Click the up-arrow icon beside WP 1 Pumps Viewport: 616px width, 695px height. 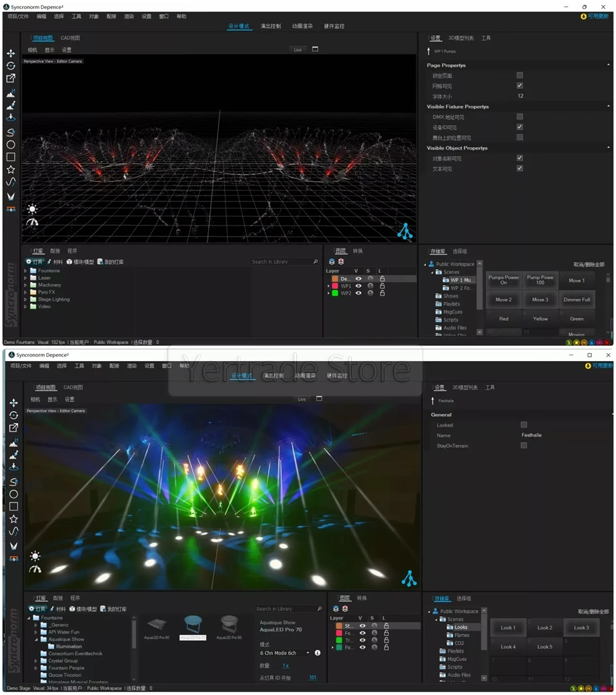click(429, 51)
